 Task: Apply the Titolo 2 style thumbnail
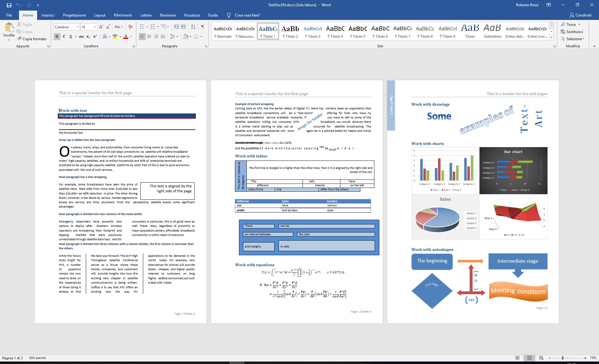tap(290, 31)
